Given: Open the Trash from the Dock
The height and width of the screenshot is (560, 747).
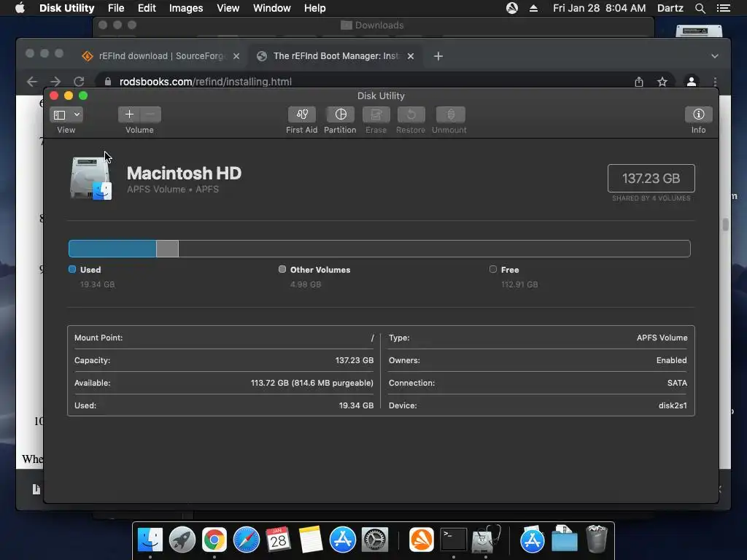Looking at the screenshot, I should point(597,539).
